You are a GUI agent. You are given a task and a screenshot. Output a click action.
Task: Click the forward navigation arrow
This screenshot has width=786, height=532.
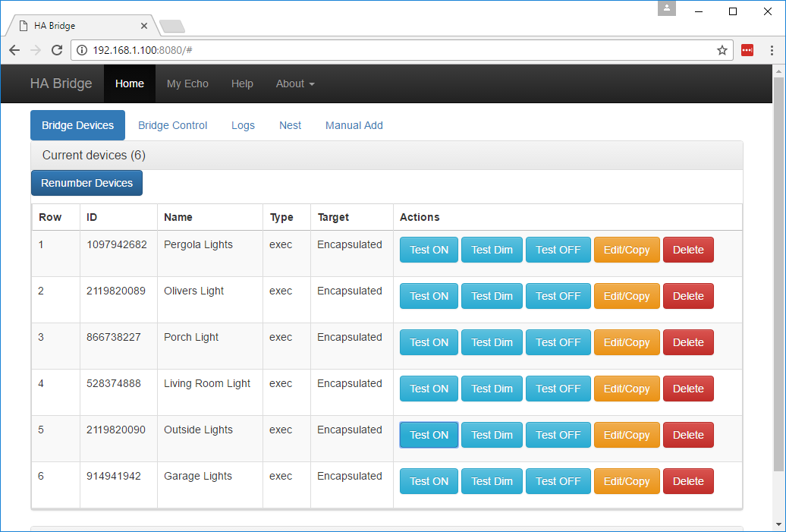36,50
